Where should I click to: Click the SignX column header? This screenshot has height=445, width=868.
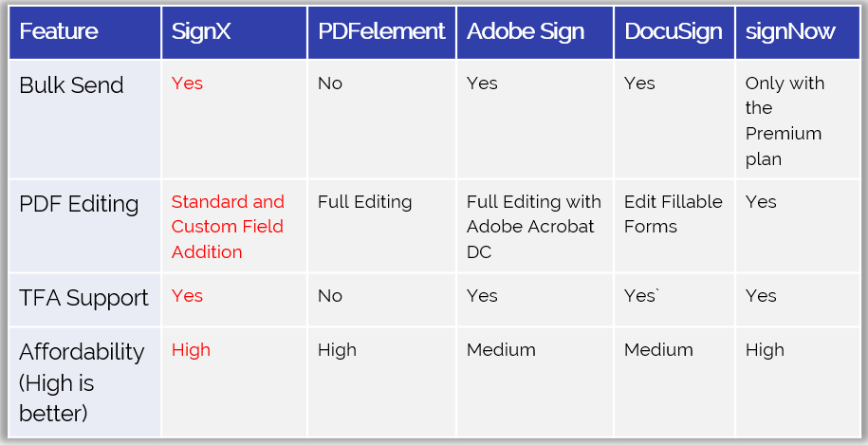pos(234,32)
